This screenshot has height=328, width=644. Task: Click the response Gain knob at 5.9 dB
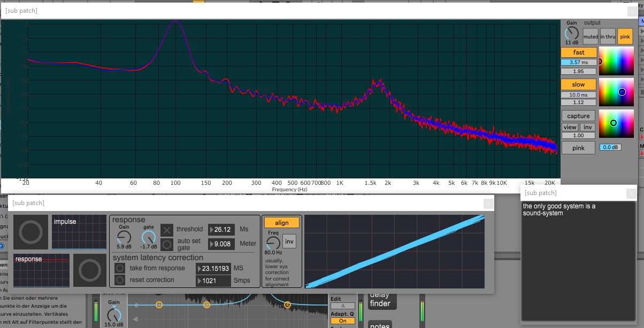124,237
